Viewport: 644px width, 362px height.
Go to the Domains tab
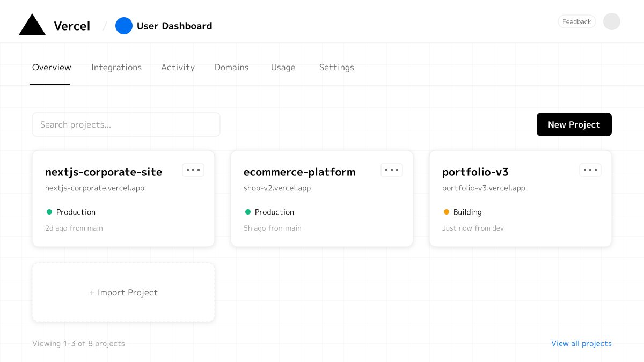(232, 68)
